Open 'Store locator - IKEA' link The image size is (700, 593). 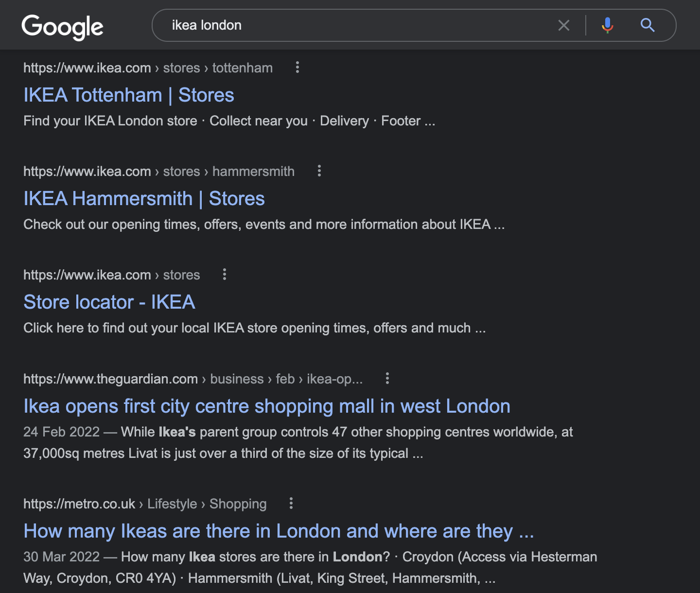[x=109, y=302]
